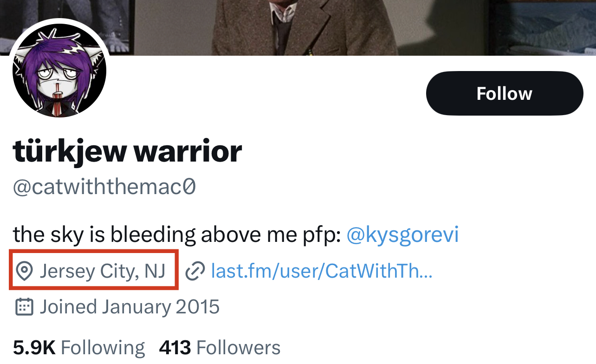Click the location pin icon
Screen dimensions: 596x364
[x=24, y=271]
